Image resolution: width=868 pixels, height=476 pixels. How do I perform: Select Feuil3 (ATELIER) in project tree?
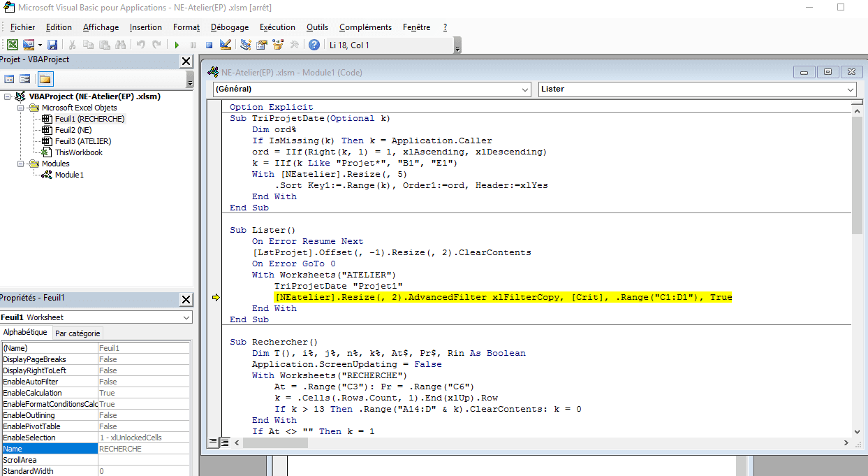coord(82,141)
